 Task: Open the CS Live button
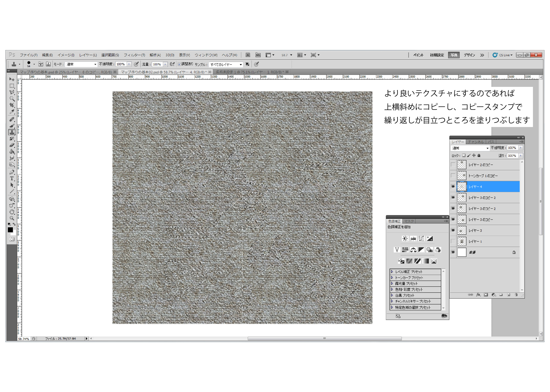[x=503, y=55]
